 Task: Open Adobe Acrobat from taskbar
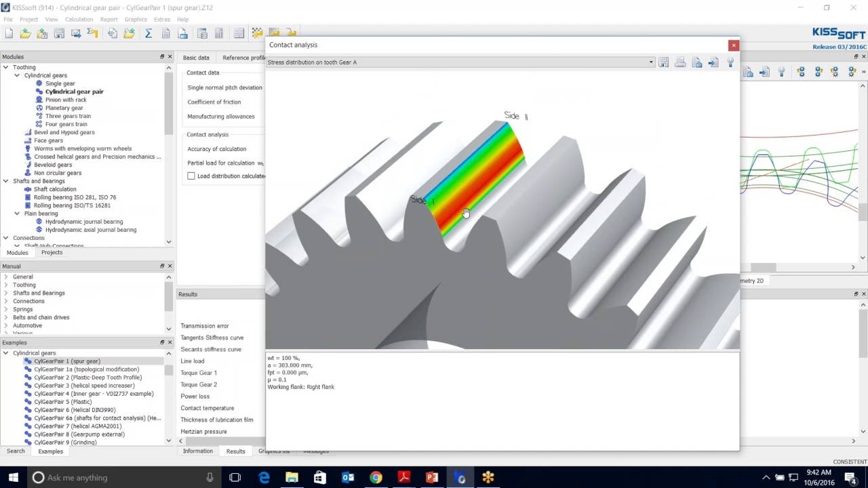(x=404, y=477)
